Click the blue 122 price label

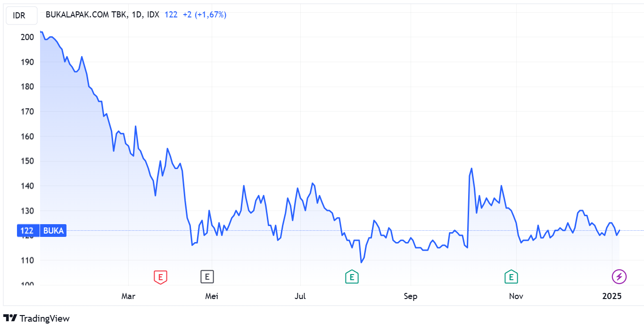pos(28,231)
